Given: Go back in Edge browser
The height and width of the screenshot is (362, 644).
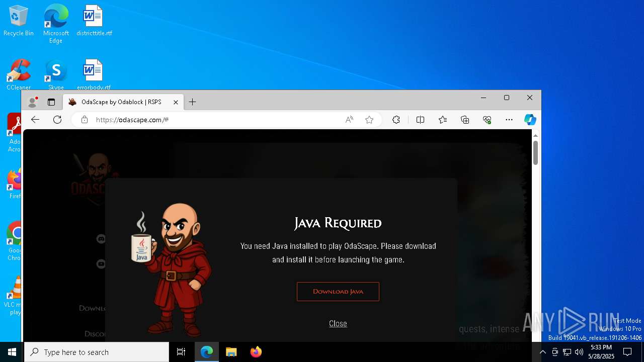Looking at the screenshot, I should [x=35, y=120].
